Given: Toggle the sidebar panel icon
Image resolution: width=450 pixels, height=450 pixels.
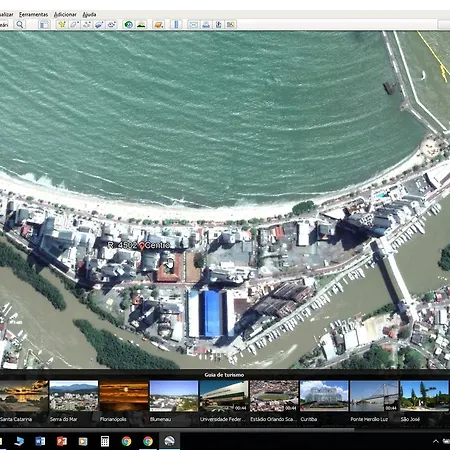Looking at the screenshot, I should [x=44, y=25].
